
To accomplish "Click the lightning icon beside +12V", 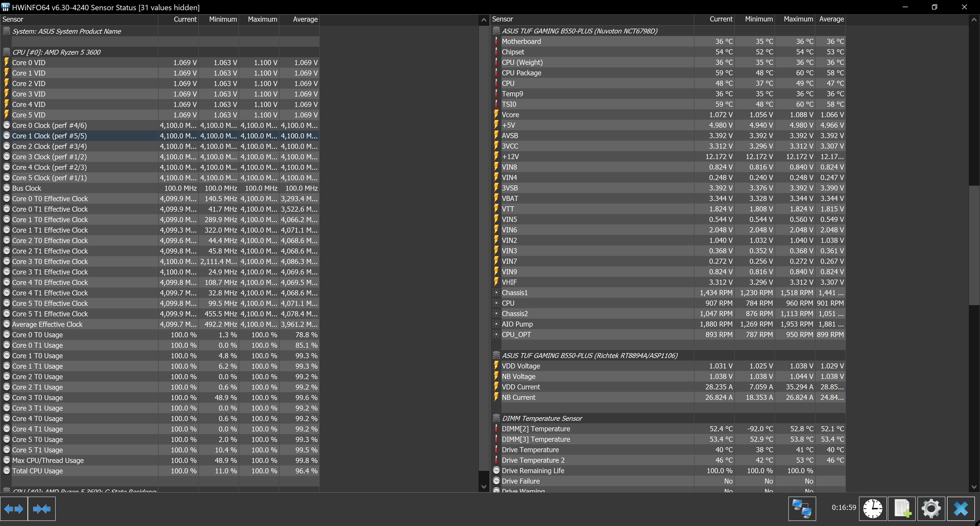I will point(496,157).
